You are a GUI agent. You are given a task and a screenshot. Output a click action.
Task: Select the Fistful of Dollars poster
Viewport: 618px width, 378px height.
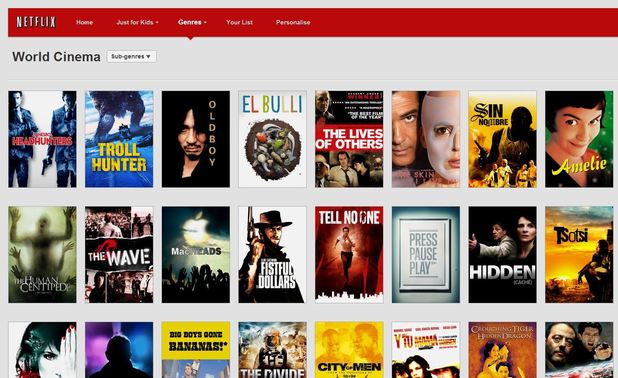[x=272, y=255]
